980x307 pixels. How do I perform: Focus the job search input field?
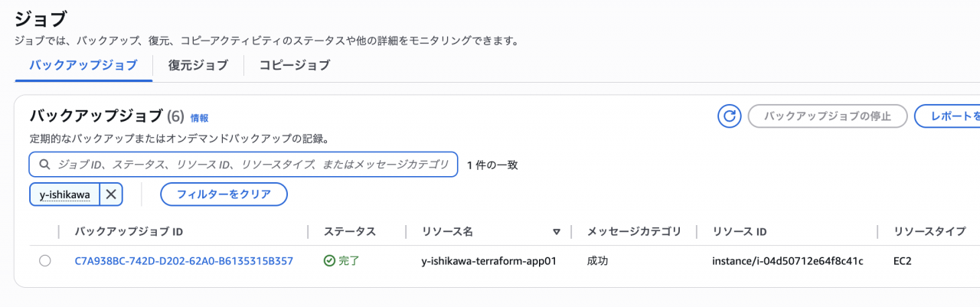click(243, 165)
